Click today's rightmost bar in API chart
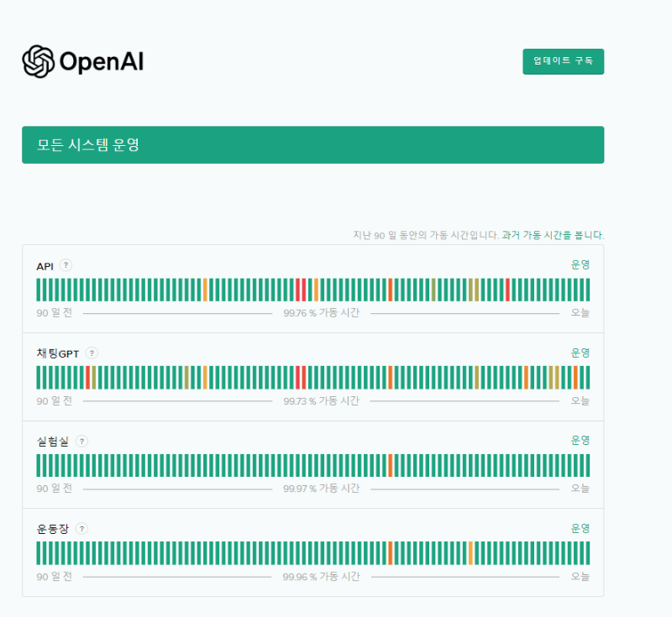The image size is (672, 617). click(589, 289)
